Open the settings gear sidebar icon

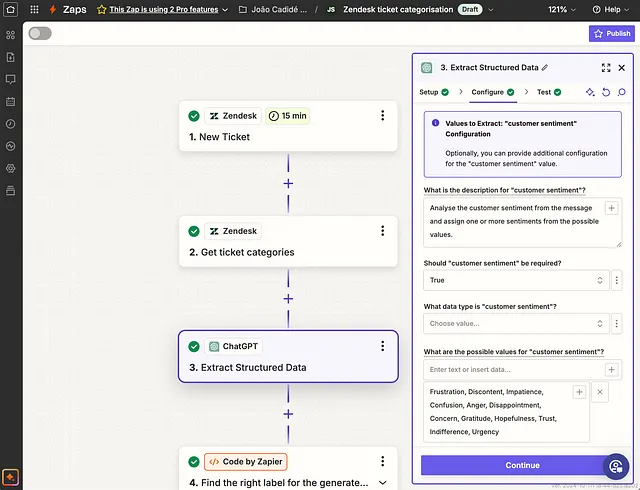(x=11, y=168)
